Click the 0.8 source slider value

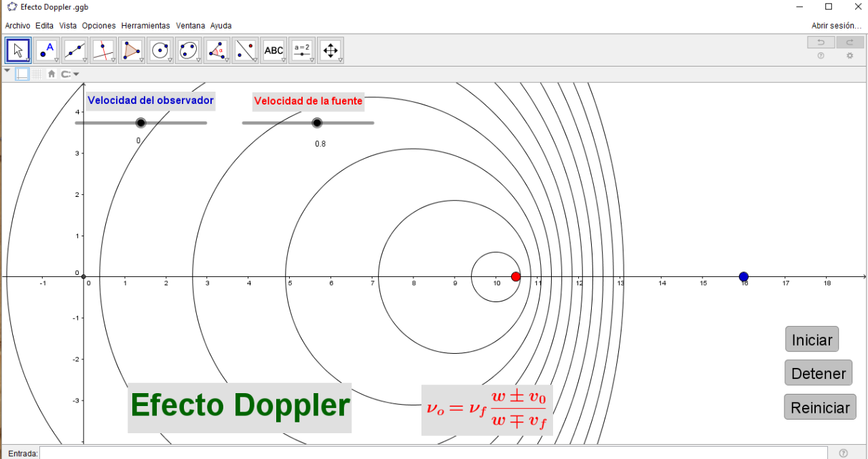coord(320,144)
